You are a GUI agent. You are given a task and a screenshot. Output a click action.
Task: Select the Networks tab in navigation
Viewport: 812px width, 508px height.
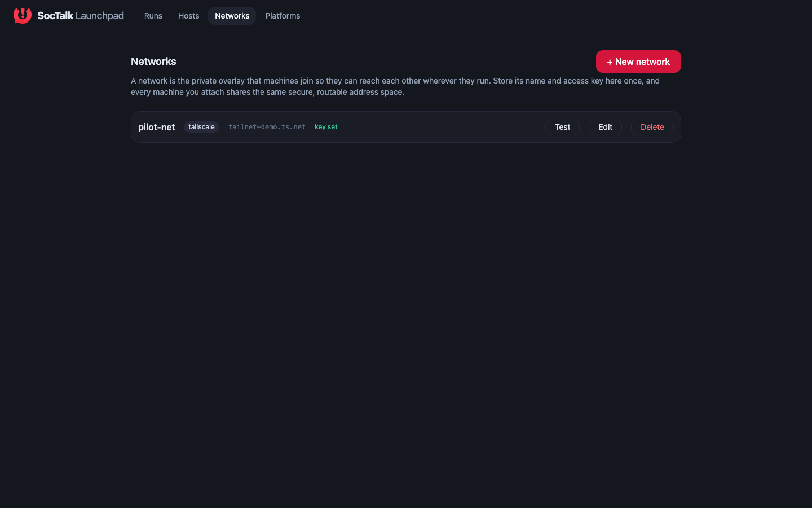[x=232, y=16]
